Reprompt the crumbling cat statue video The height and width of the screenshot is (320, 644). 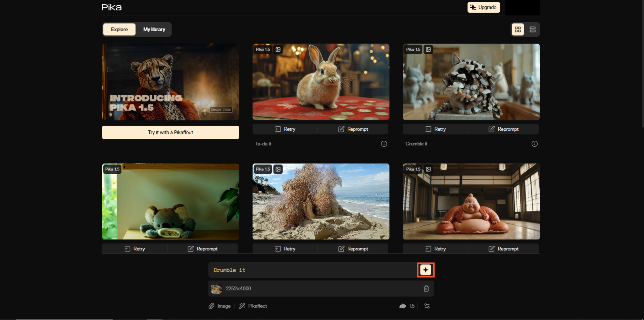(503, 129)
